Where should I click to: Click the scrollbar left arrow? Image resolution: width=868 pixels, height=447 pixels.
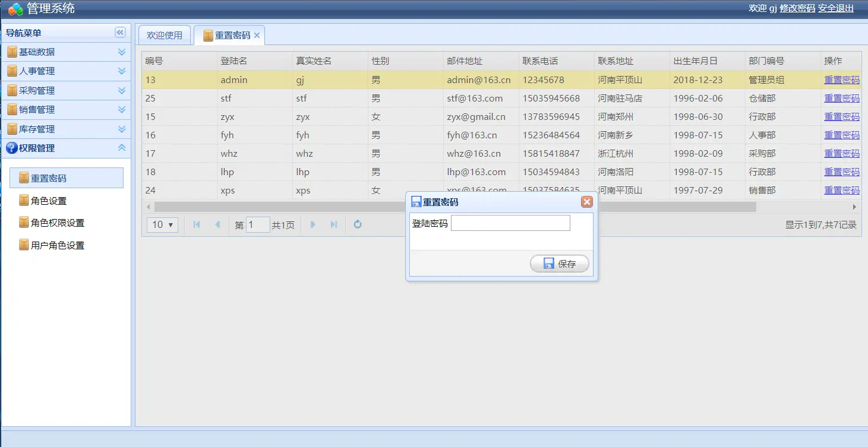(149, 207)
